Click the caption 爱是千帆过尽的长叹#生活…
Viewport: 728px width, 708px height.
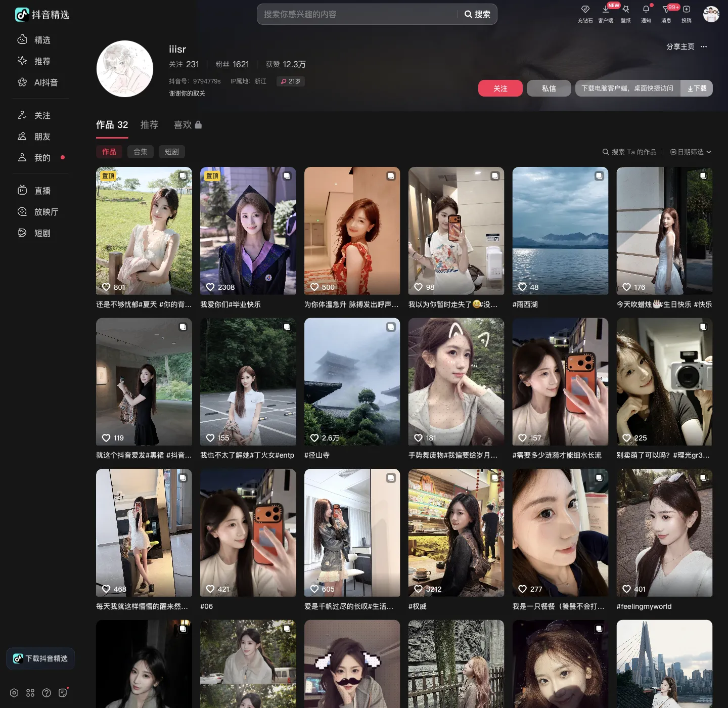pos(349,606)
